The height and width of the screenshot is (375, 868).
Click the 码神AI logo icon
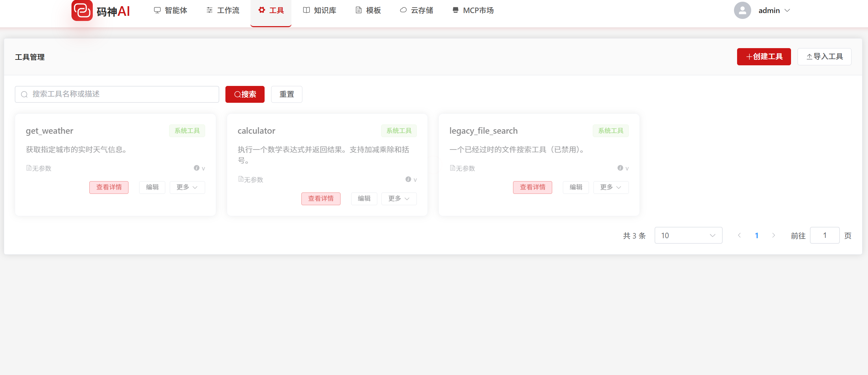tap(82, 11)
